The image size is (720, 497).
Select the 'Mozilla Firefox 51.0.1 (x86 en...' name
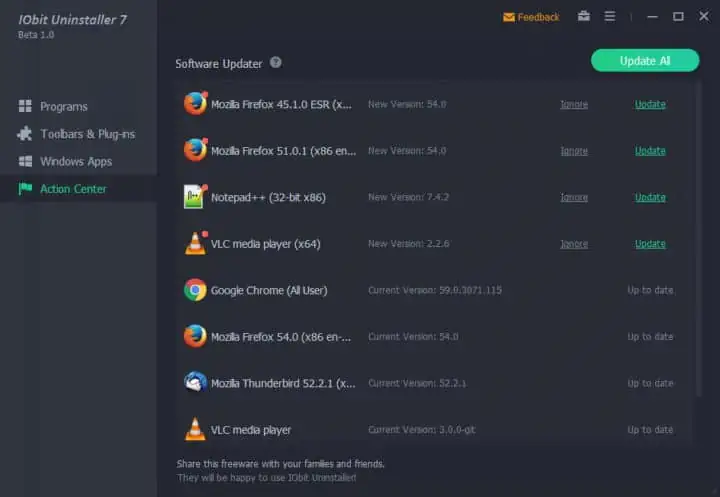click(283, 151)
